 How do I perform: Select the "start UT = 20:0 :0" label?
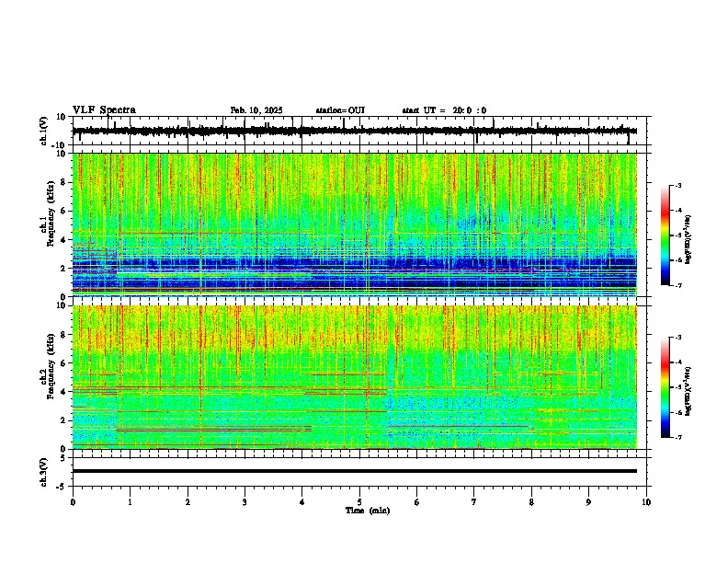[x=444, y=110]
